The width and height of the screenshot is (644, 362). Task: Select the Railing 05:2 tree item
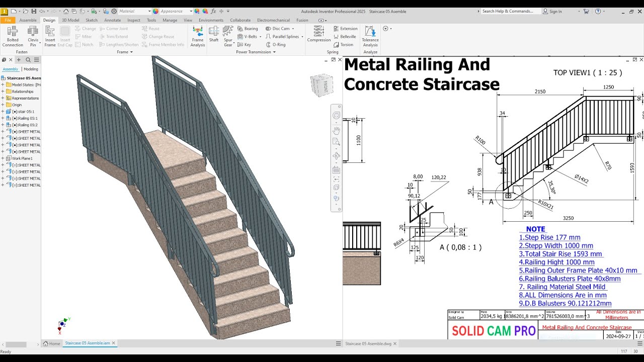point(24,125)
